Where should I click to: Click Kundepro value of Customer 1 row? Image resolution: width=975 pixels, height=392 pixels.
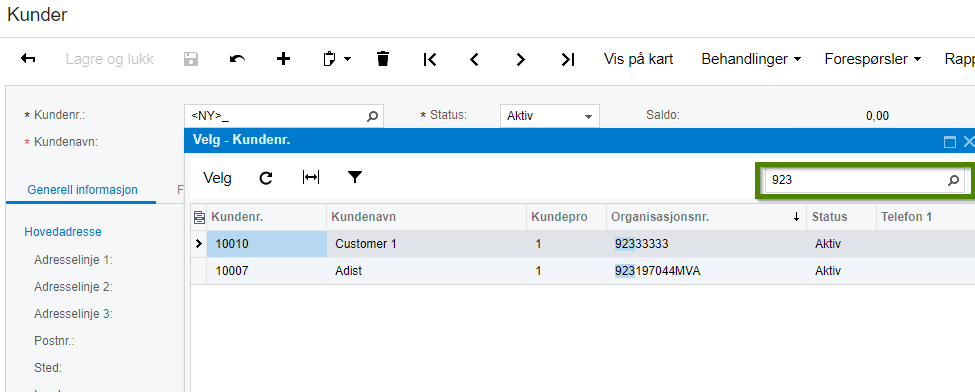[x=566, y=244]
